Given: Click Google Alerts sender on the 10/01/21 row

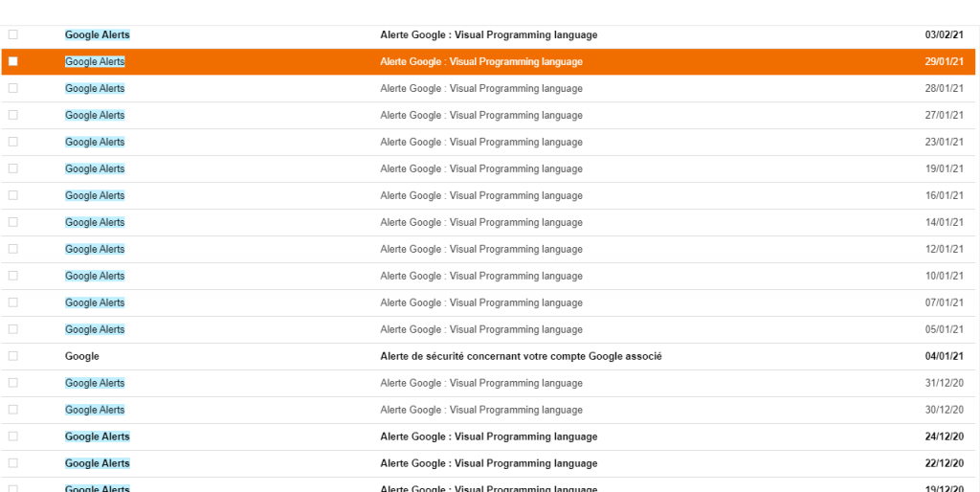Looking at the screenshot, I should click(95, 276).
